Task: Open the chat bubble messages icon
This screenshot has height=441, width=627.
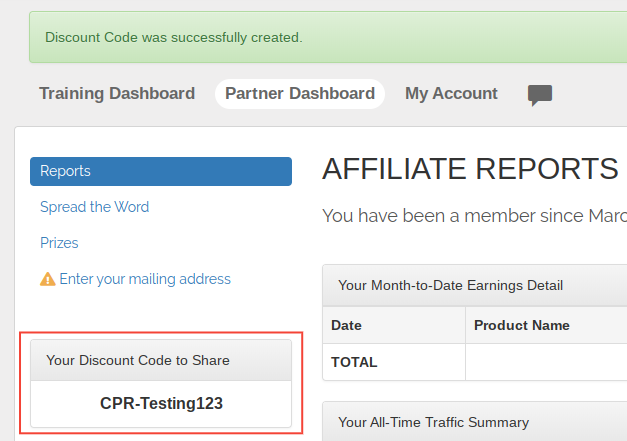Action: pos(540,95)
